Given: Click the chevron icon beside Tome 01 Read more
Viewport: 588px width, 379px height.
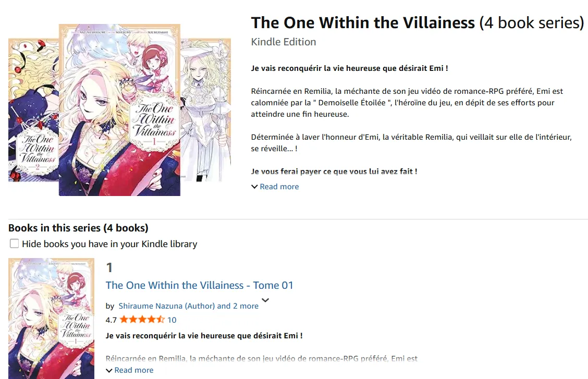Looking at the screenshot, I should point(109,370).
